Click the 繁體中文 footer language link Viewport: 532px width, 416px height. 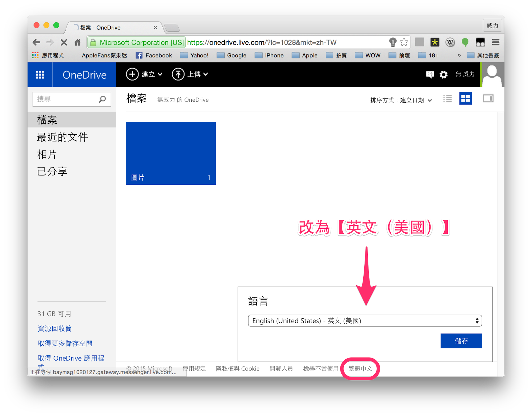pos(360,368)
